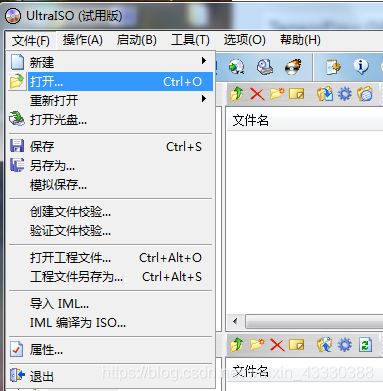Choose IML 编译为 ISO... entry
The image size is (383, 391).
click(x=110, y=323)
